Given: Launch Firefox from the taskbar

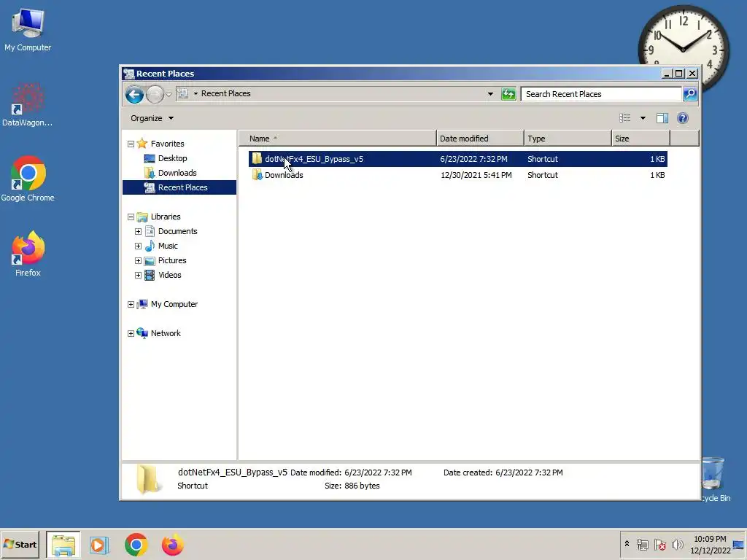Looking at the screenshot, I should [x=172, y=545].
